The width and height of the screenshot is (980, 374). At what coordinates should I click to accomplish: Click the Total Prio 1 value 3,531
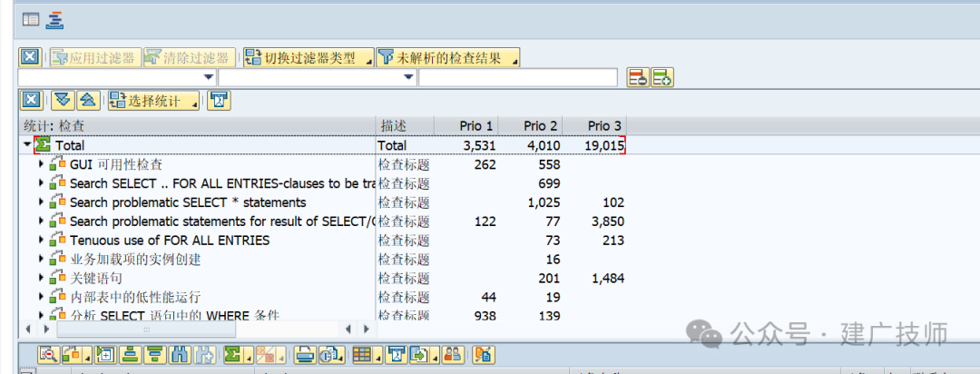pyautogui.click(x=479, y=146)
